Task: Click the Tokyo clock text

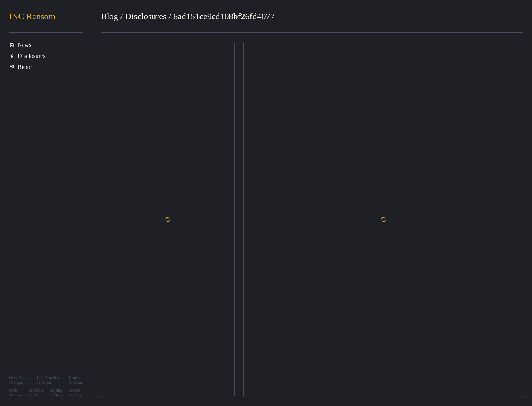Action: pos(76,392)
